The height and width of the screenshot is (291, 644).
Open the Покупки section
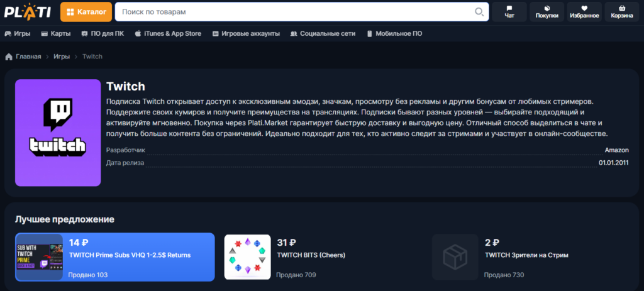coord(547,12)
